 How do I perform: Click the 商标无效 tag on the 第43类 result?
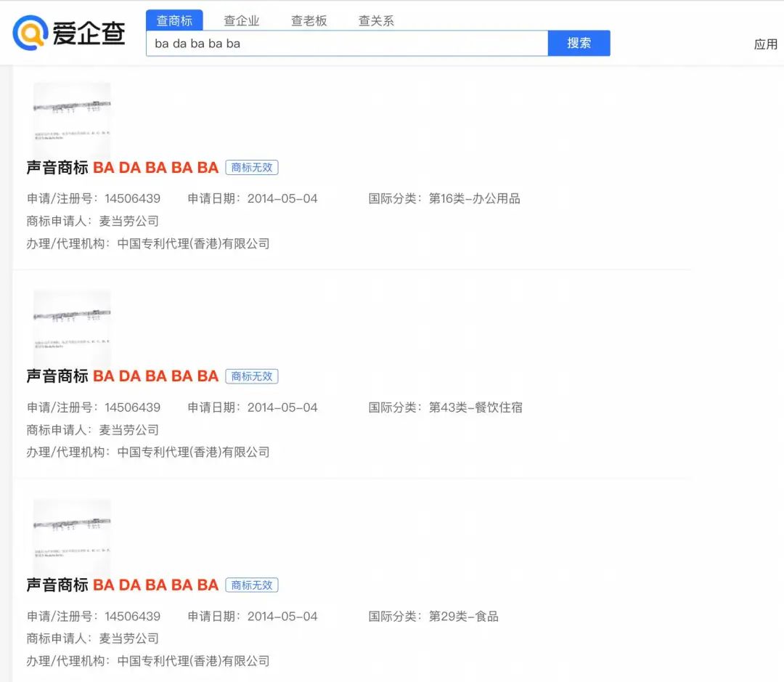pyautogui.click(x=252, y=375)
